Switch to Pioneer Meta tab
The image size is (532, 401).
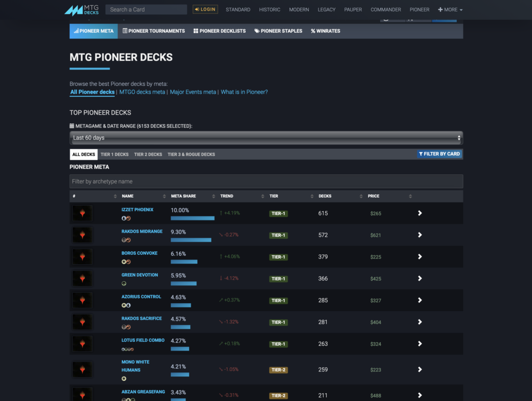(x=94, y=31)
